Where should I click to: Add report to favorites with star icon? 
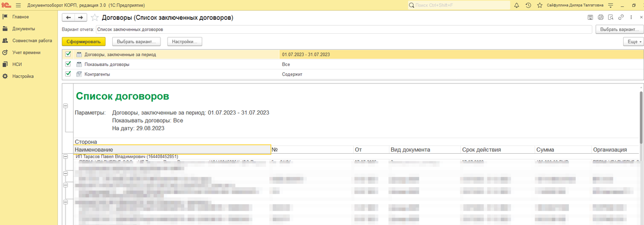[x=95, y=18]
